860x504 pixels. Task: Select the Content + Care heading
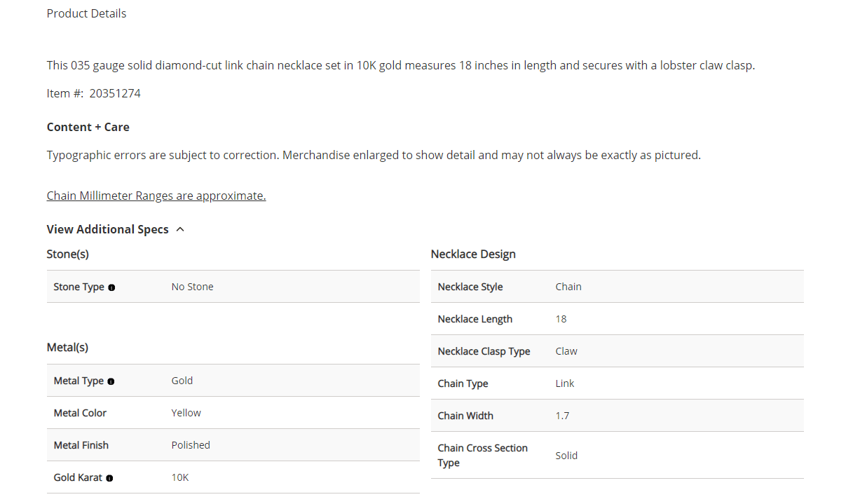pyautogui.click(x=88, y=127)
